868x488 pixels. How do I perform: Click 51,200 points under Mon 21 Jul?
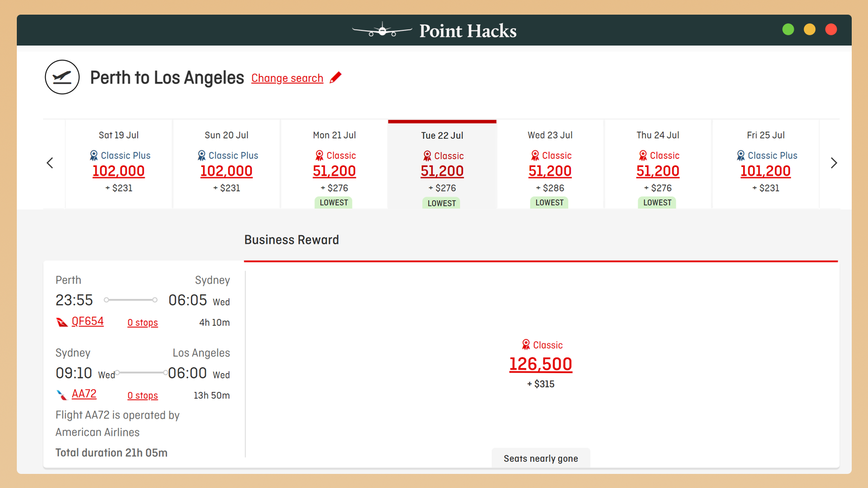[x=334, y=171]
